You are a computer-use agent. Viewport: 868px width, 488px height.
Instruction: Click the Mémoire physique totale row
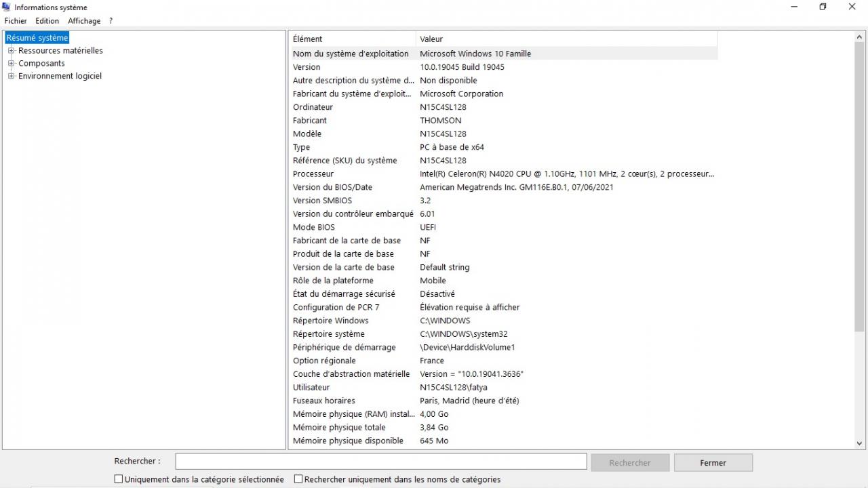503,428
